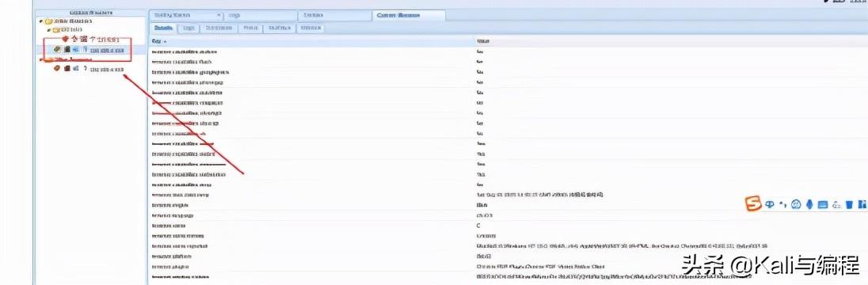Collapse the Online Browsers tree folder

point(41,21)
